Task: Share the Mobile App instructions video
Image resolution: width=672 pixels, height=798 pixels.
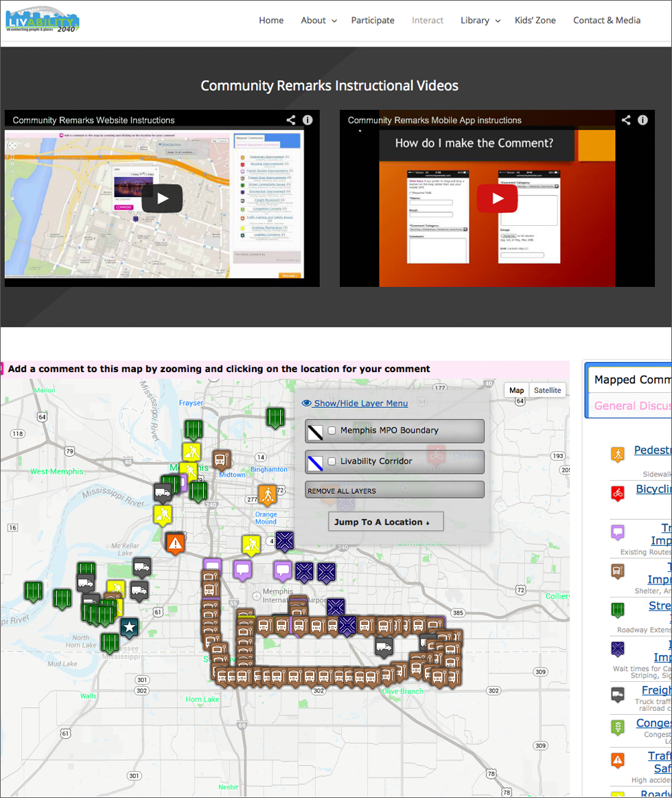Action: click(x=626, y=120)
